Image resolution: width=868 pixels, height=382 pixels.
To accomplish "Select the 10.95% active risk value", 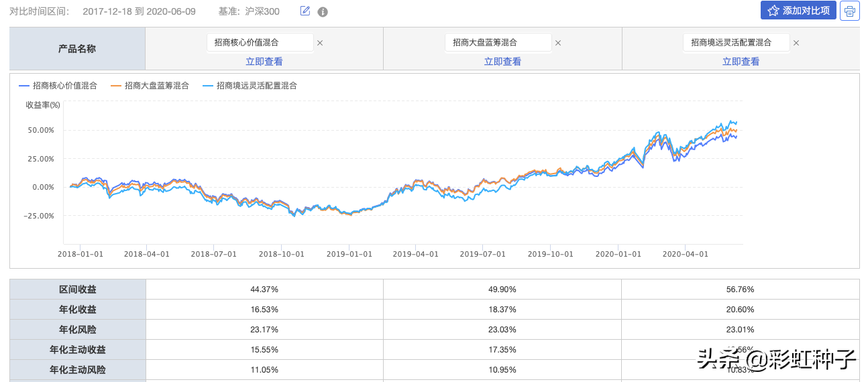I will pos(502,370).
